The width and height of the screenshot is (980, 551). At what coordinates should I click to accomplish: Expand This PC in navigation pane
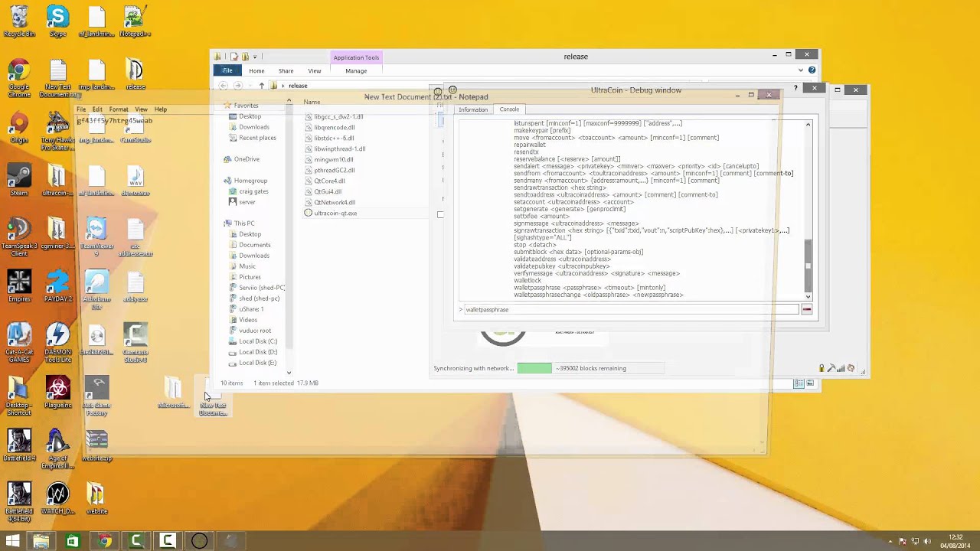(227, 223)
